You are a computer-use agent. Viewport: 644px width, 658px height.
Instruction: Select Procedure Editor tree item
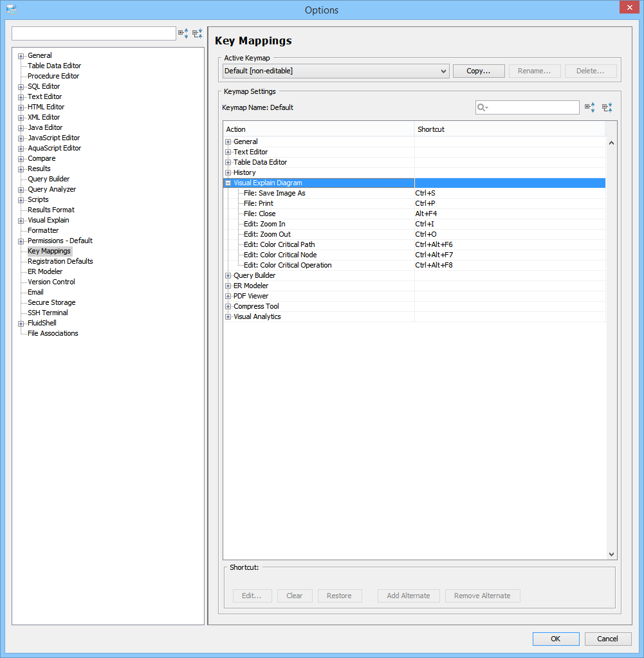click(x=53, y=76)
